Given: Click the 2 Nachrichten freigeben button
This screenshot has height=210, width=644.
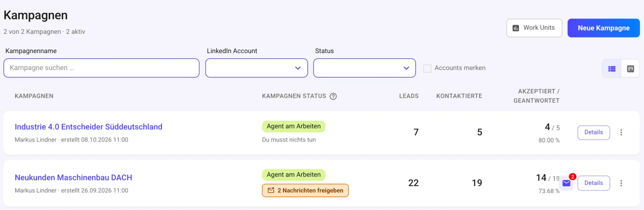Looking at the screenshot, I should (x=305, y=190).
